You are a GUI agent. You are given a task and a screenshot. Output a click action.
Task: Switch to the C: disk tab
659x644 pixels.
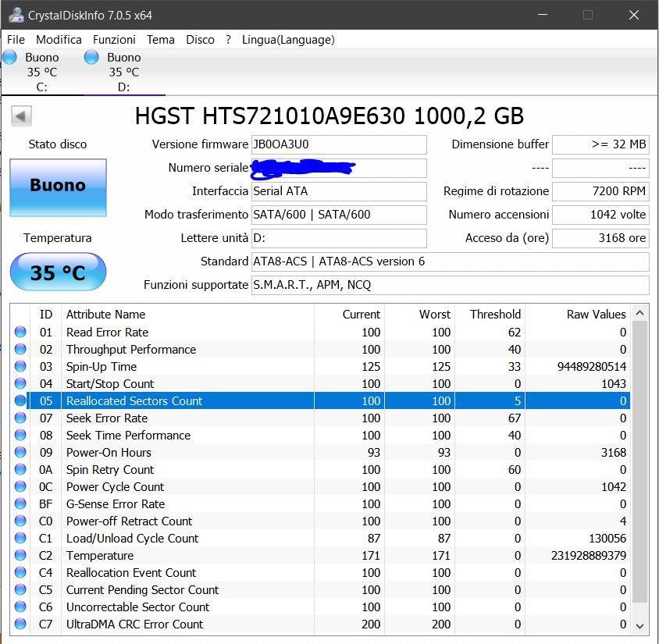pos(42,72)
